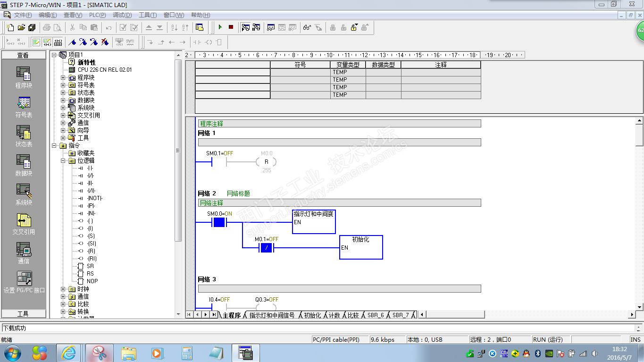Toggle the symbol information table icon
The height and width of the screenshot is (362, 644).
tap(58, 42)
